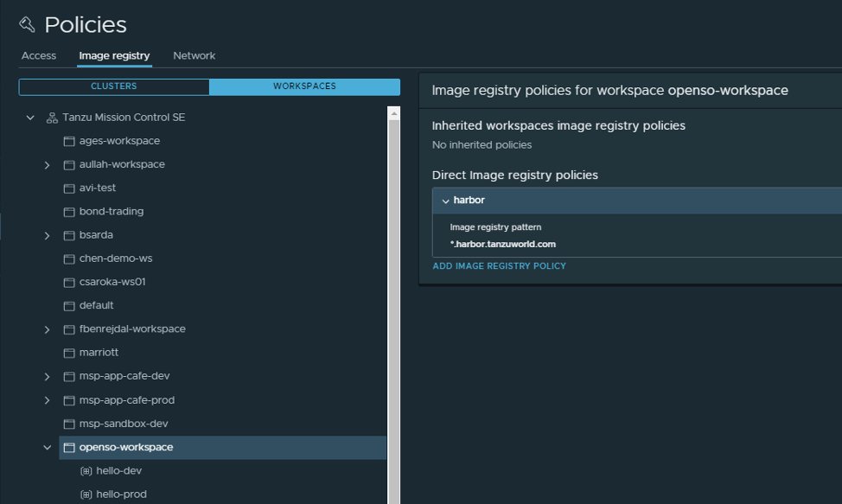Open the Access policies tab
This screenshot has width=842, height=504.
39,56
